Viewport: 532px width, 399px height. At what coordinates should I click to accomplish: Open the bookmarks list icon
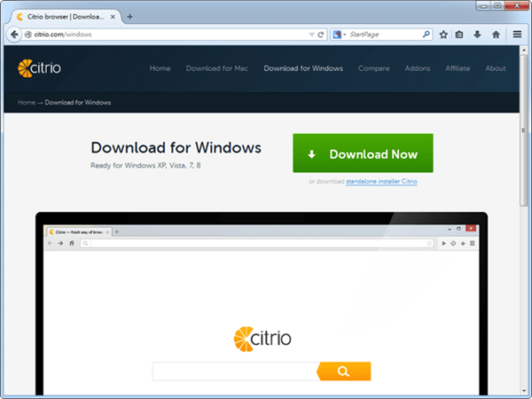tap(459, 35)
